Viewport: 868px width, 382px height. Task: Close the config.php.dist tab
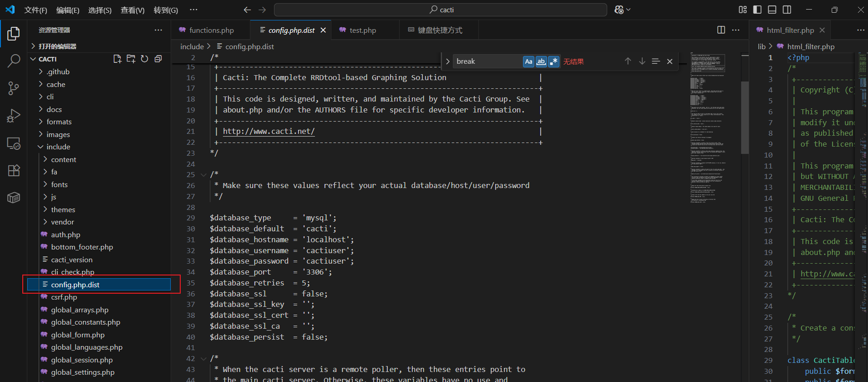[x=323, y=30]
